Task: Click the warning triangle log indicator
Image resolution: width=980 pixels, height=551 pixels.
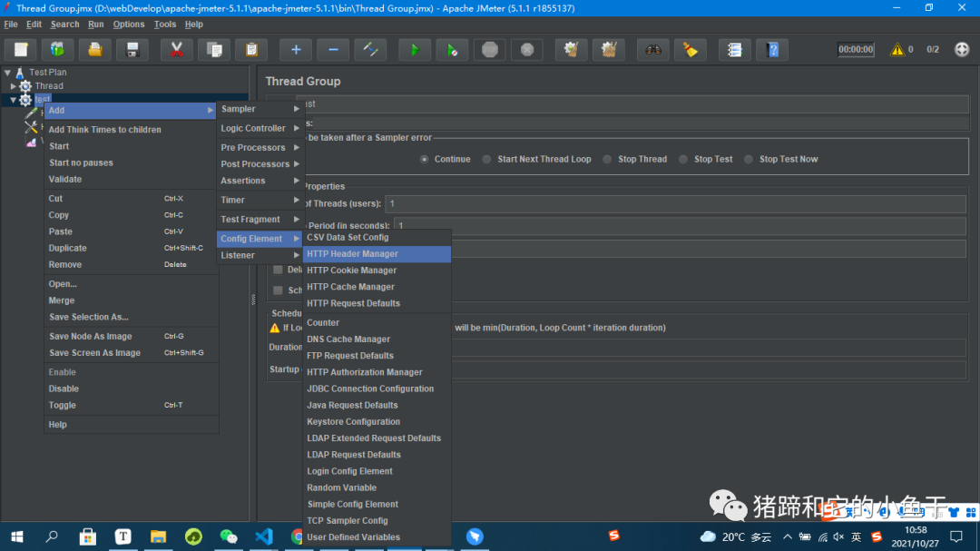Action: coord(897,49)
